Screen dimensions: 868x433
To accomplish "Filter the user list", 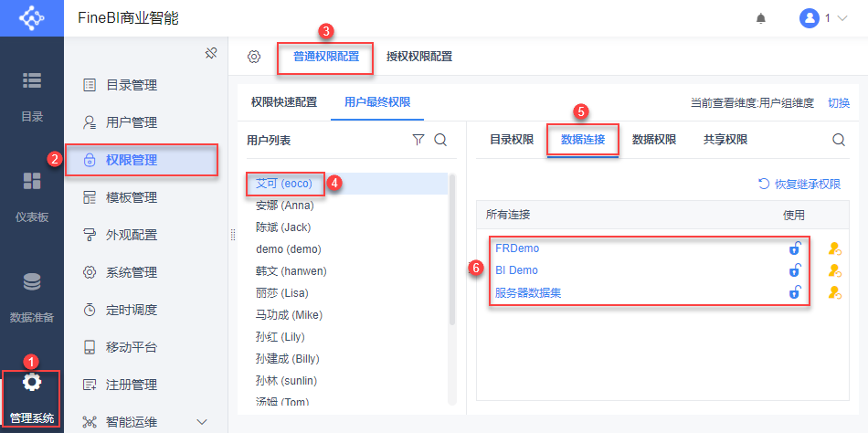I will click(418, 140).
